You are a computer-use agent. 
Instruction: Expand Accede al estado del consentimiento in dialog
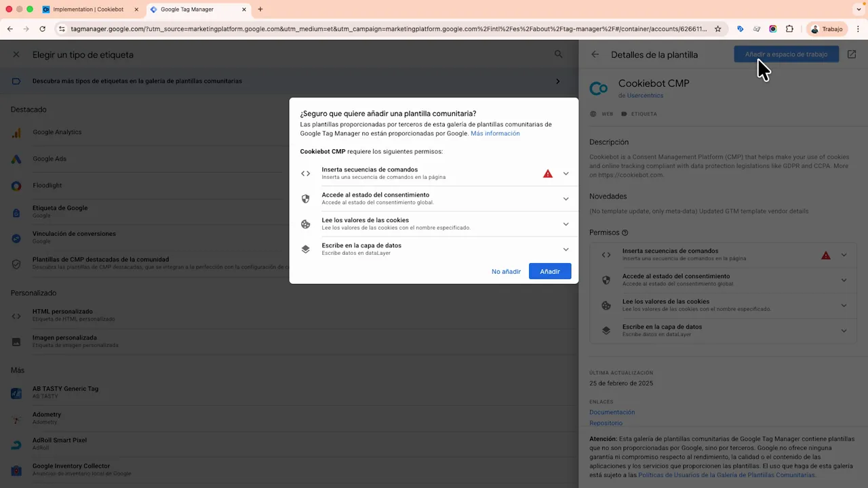coord(566,199)
